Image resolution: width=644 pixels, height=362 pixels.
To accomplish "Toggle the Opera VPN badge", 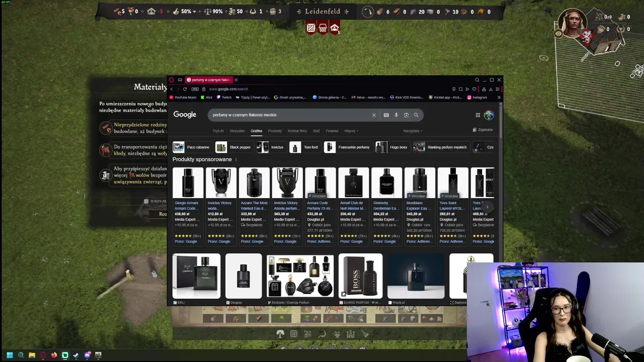I will [195, 89].
